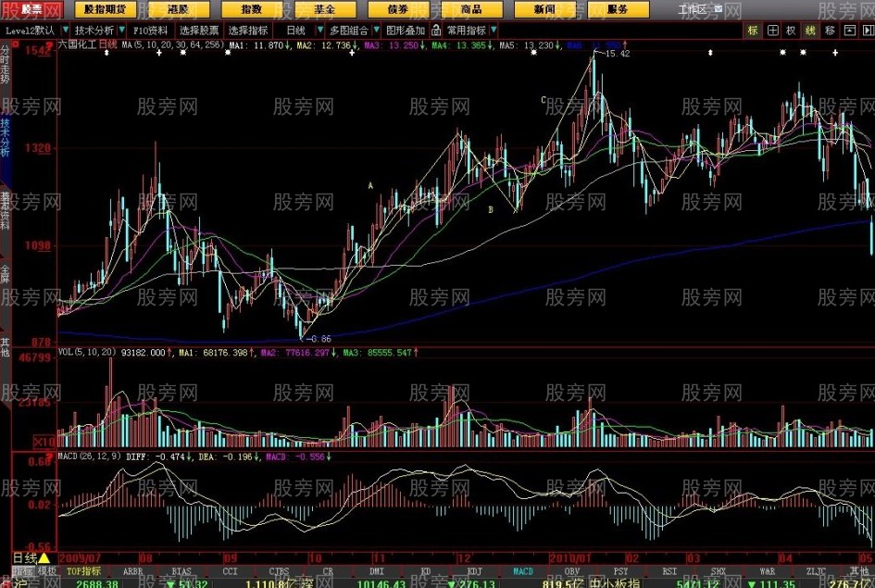Select the CR indicator tab
Viewport: 875px width, 588px height.
(x=328, y=571)
